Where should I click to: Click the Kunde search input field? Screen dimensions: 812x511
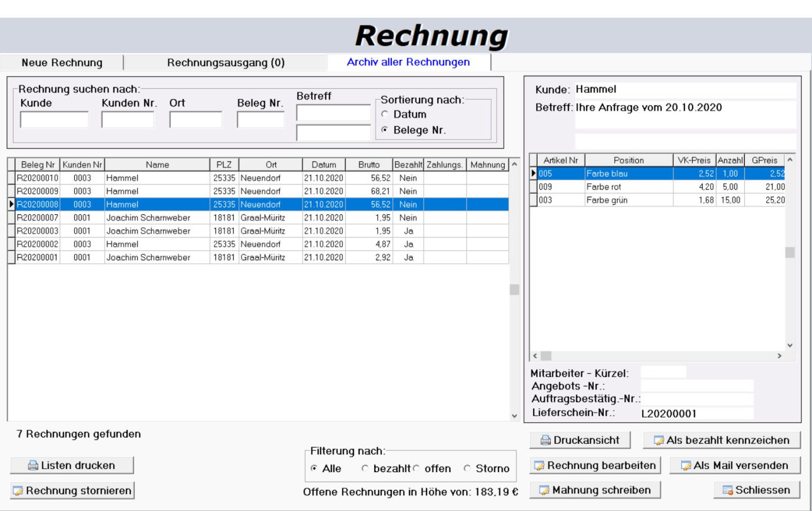(x=54, y=120)
